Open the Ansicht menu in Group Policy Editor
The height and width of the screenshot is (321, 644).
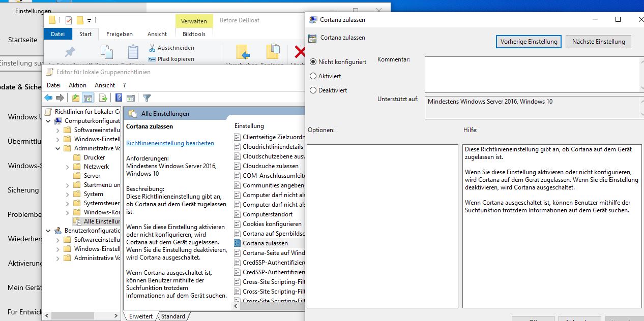click(105, 85)
